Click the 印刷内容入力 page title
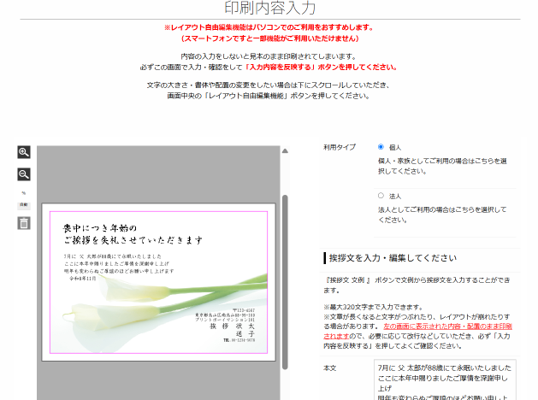The image size is (538, 400). click(270, 8)
